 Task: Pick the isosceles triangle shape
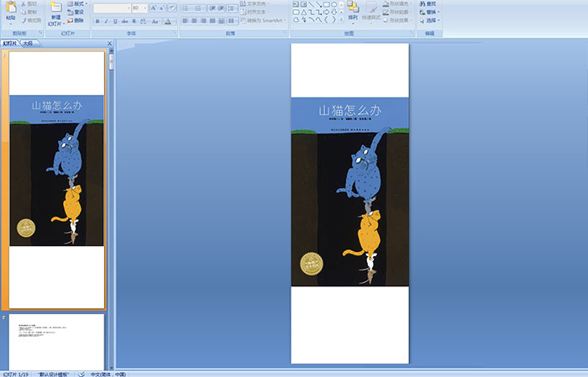304,13
